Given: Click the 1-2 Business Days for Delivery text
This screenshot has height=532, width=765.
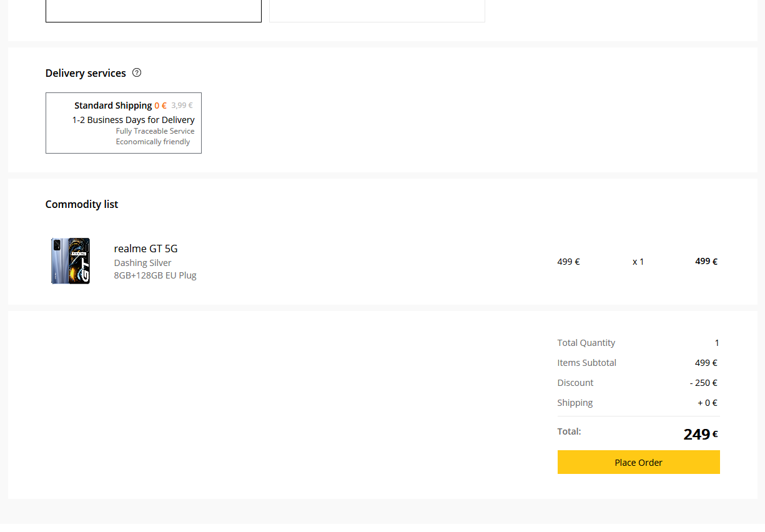Looking at the screenshot, I should [134, 120].
